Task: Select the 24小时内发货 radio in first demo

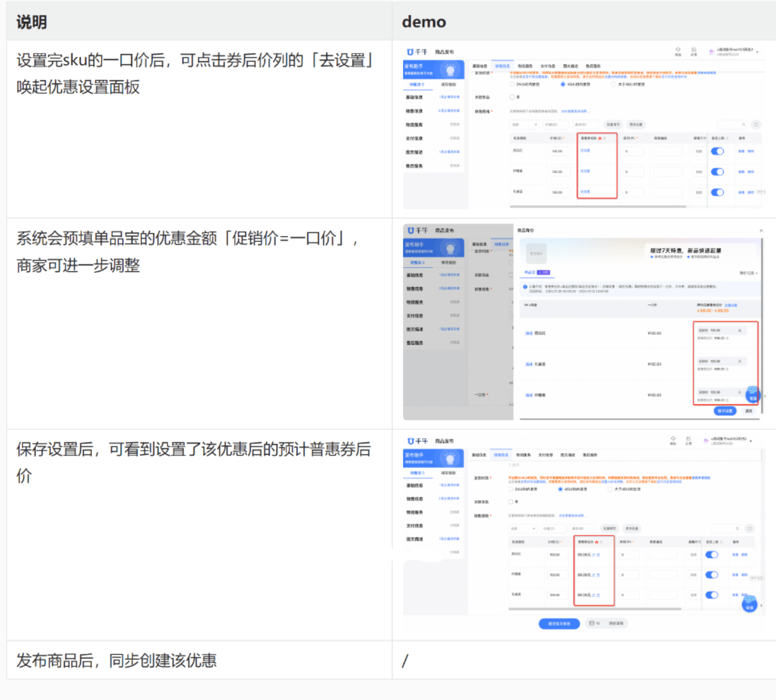Action: (x=512, y=84)
